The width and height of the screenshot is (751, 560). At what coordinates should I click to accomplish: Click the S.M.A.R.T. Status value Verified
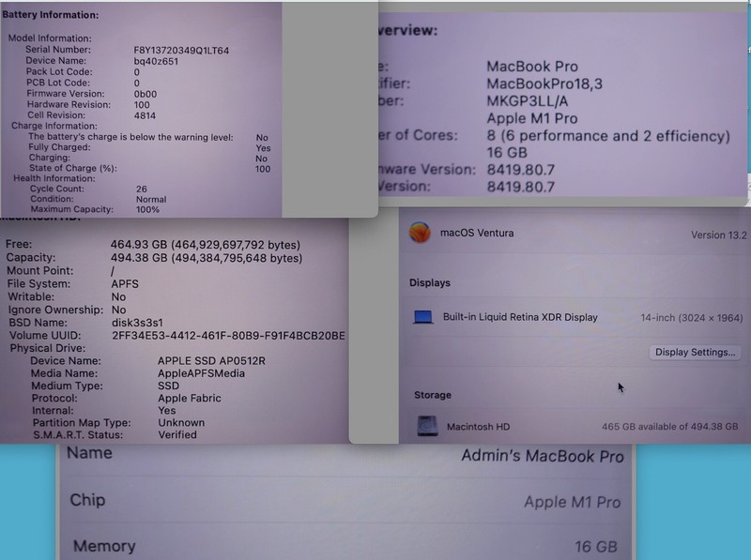point(177,434)
